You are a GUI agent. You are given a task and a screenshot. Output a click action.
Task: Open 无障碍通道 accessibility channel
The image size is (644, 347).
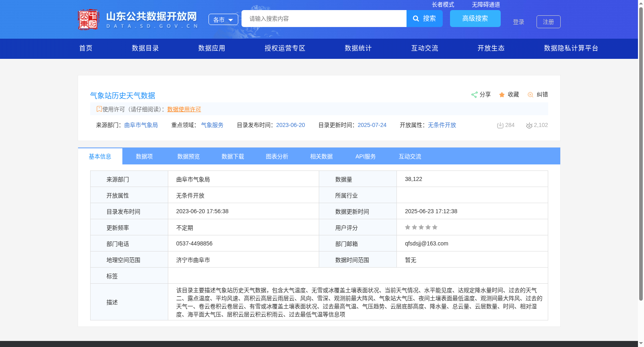(486, 4)
